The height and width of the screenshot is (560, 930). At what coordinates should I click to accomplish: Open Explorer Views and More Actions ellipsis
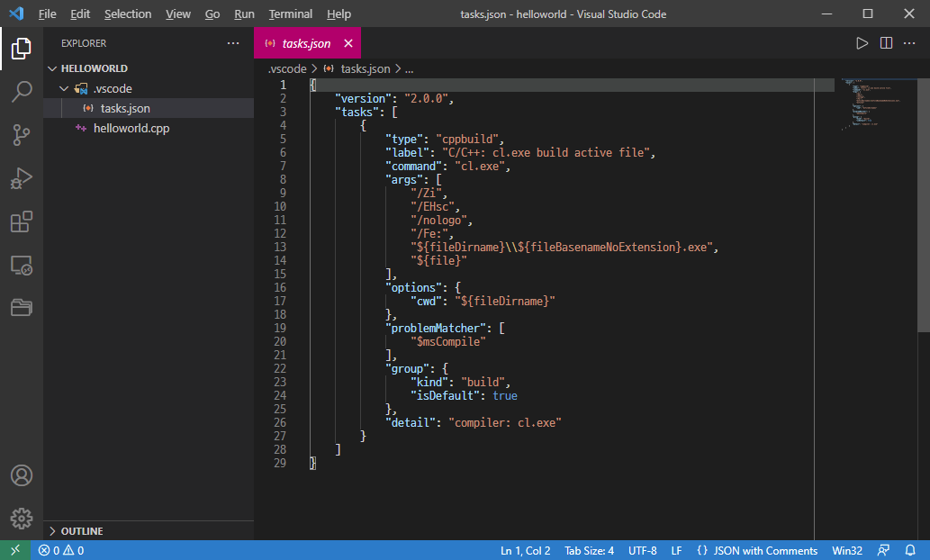pyautogui.click(x=233, y=43)
